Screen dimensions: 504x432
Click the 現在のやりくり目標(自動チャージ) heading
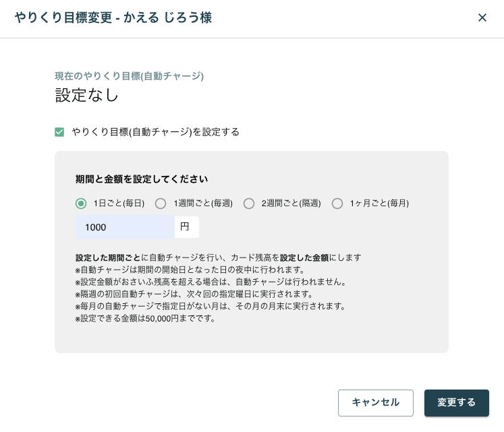click(129, 76)
